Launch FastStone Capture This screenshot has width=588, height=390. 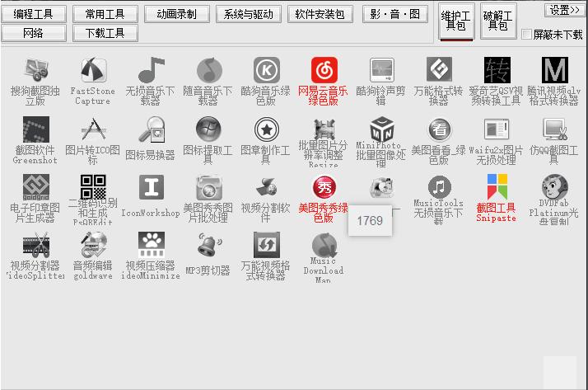pos(93,70)
